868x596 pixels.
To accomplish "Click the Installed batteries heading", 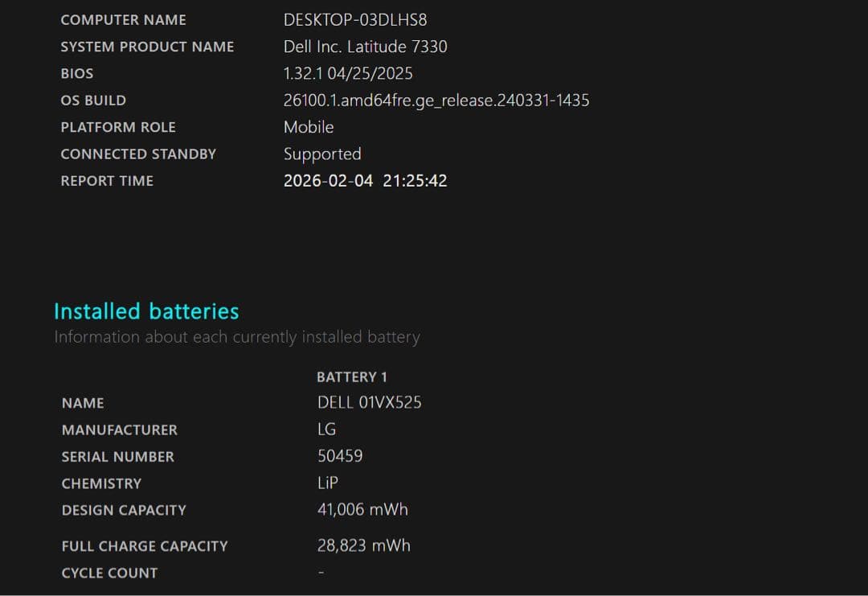I will pyautogui.click(x=146, y=310).
